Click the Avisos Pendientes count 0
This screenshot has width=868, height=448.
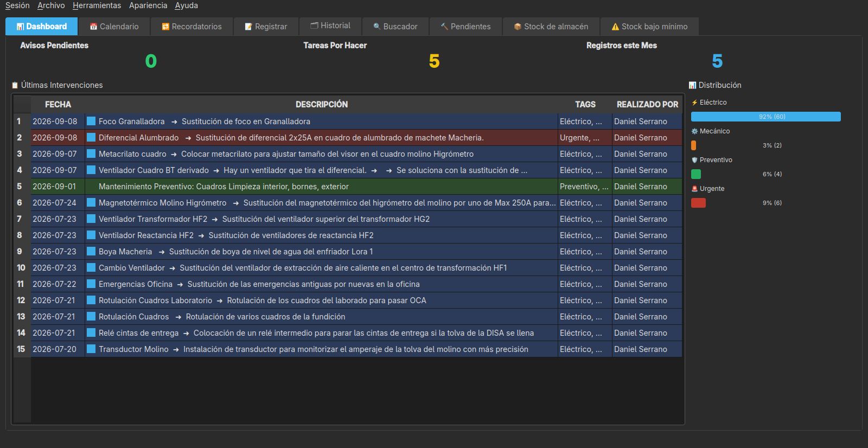click(151, 61)
